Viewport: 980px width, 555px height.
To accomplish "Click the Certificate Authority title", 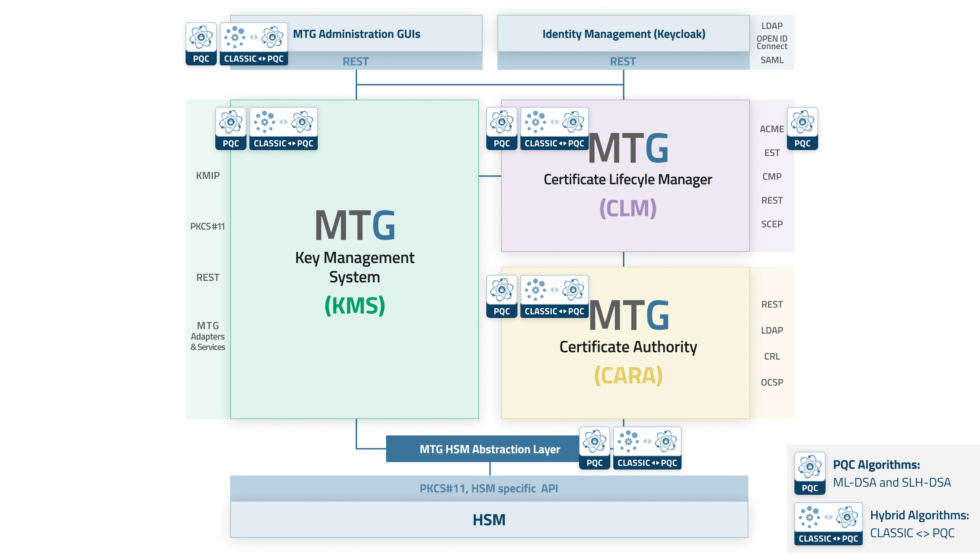I will pyautogui.click(x=628, y=347).
